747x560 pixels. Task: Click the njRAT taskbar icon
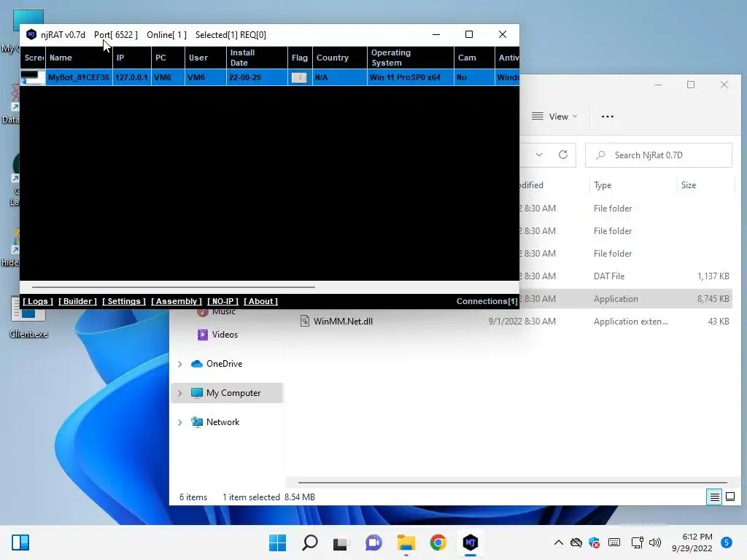coord(471,542)
